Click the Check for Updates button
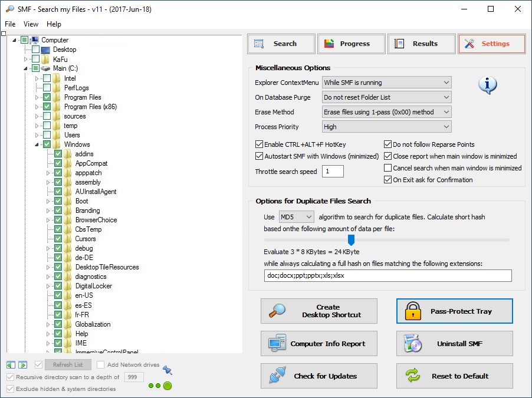The image size is (532, 398). coord(319,376)
